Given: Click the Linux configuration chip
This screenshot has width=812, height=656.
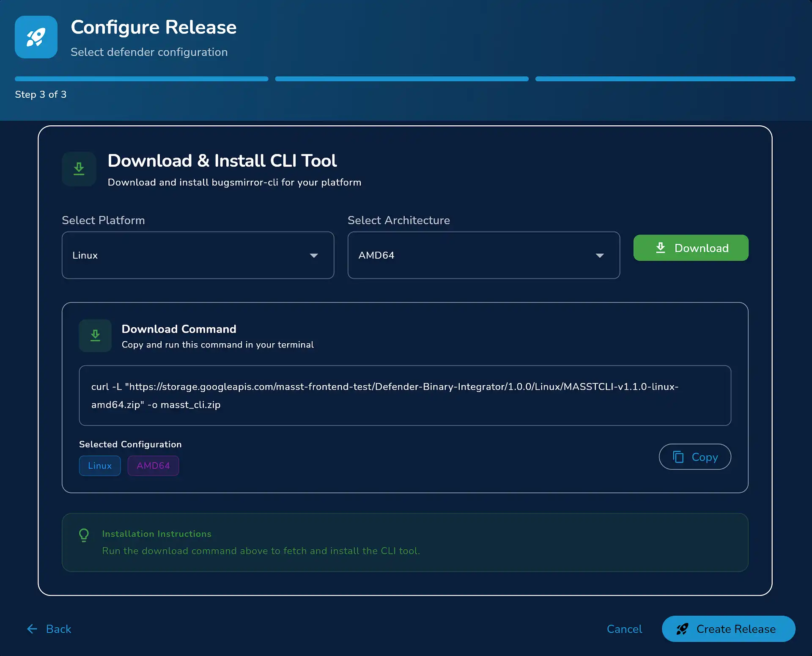Looking at the screenshot, I should [x=100, y=466].
